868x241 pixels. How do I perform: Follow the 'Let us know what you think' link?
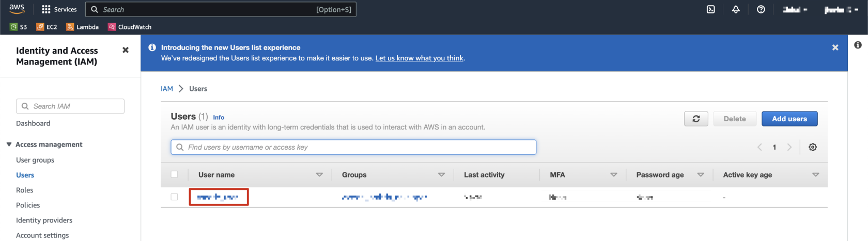click(420, 58)
